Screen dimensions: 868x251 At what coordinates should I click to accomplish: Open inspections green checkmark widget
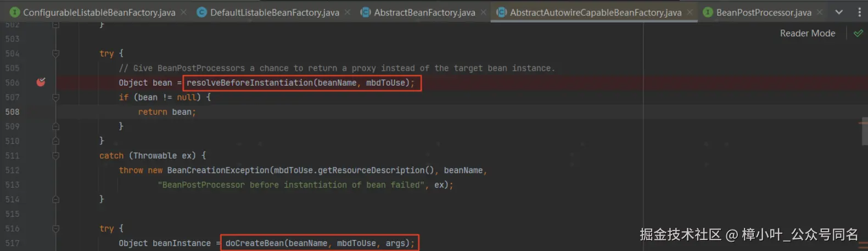tap(858, 34)
